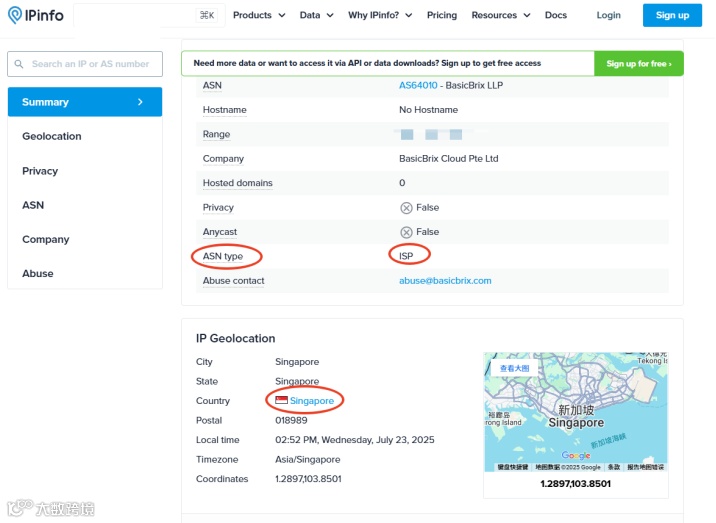
Task: Expand the Data dropdown
Action: tap(316, 15)
